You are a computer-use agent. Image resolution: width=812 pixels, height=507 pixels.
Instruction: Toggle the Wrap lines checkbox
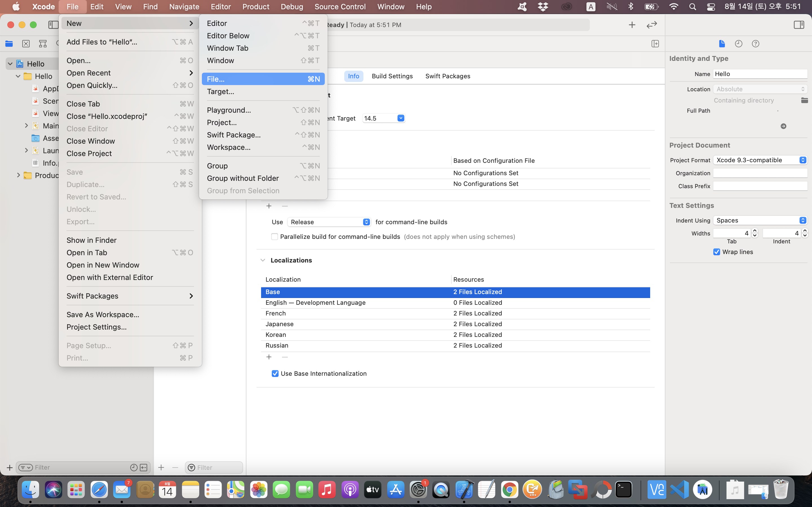point(717,252)
